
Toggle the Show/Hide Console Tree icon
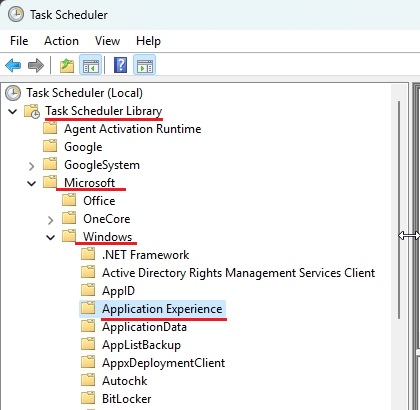(90, 65)
